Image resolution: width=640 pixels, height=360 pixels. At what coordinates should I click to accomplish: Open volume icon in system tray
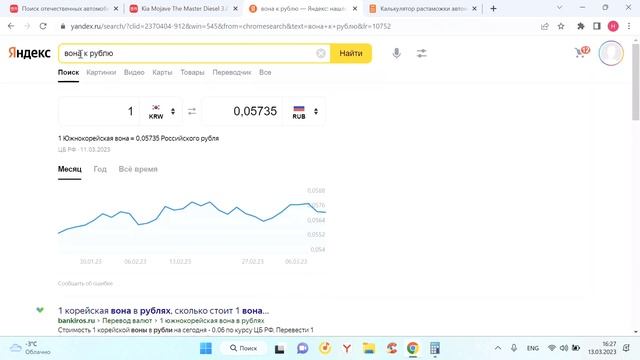[564, 348]
